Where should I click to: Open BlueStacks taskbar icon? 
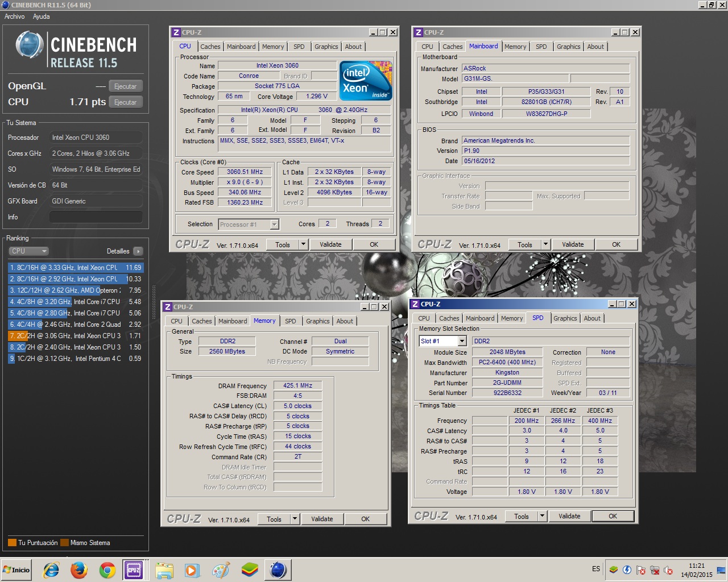249,570
